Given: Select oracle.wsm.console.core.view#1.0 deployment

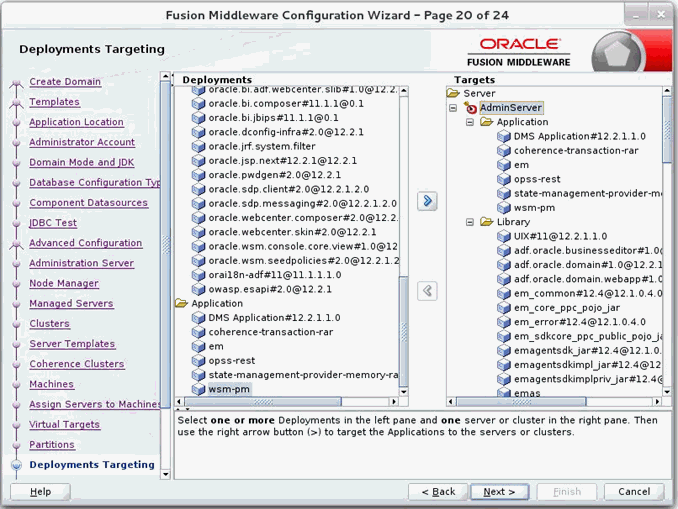Looking at the screenshot, I should point(303,246).
